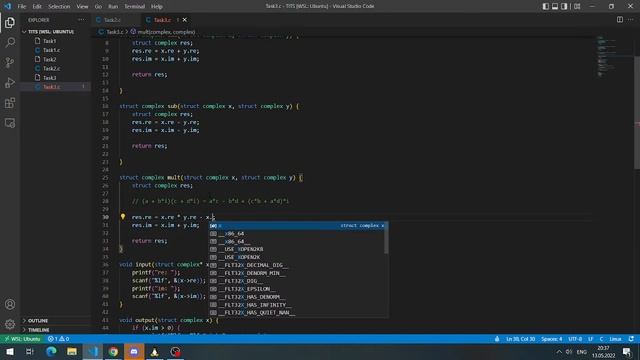The image size is (640, 360).
Task: Accept the 'x' struct complex suggestion
Action: [x=297, y=226]
